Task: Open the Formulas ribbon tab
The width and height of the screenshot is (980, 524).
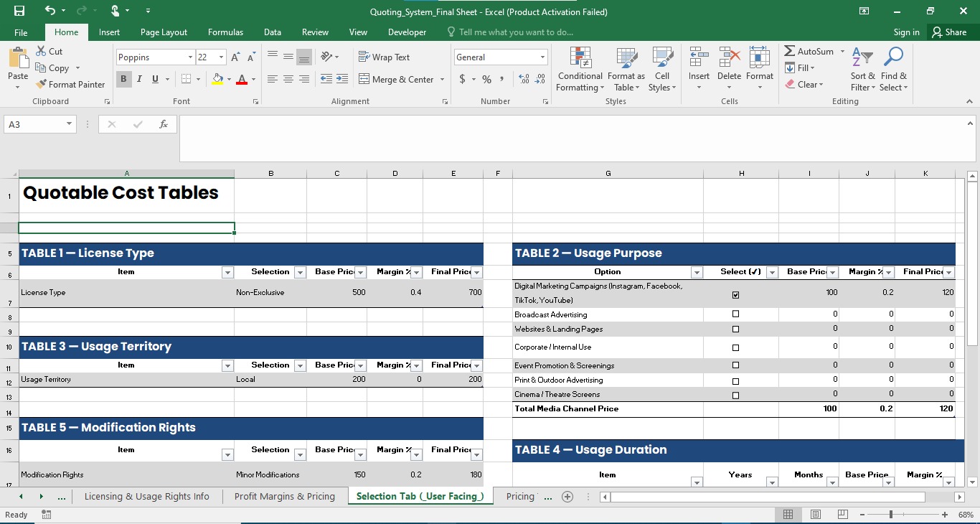Action: (x=225, y=32)
